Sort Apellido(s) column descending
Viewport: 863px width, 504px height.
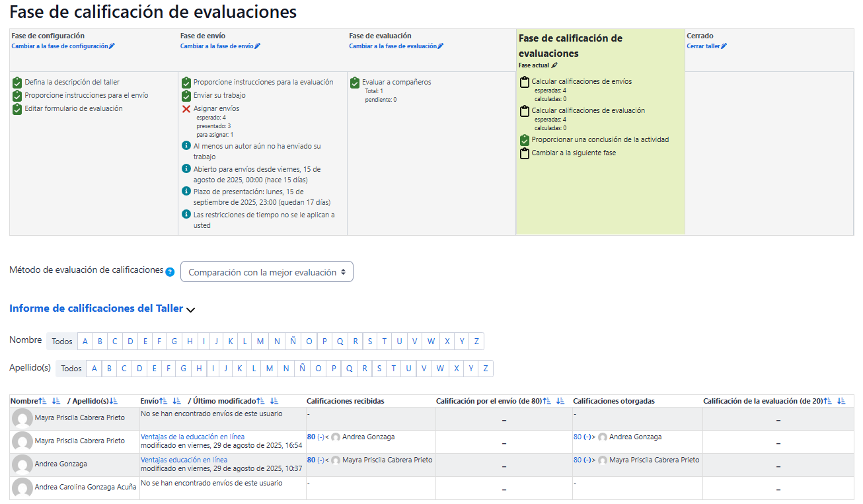[114, 401]
